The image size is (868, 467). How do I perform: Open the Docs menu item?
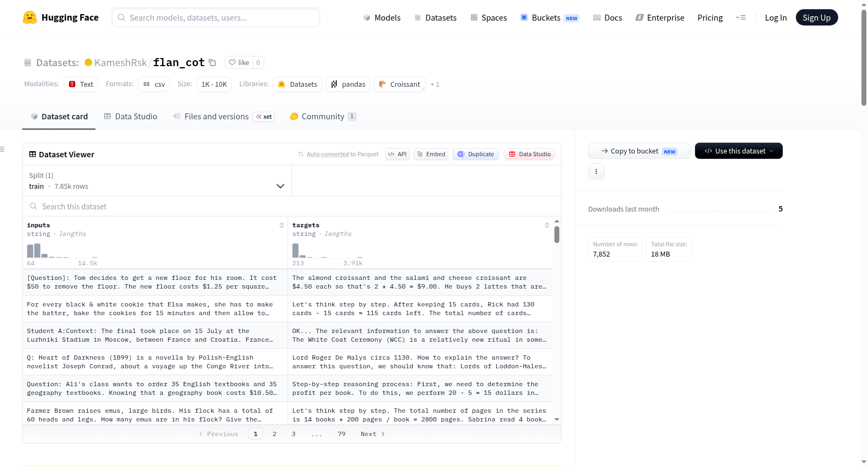tap(607, 17)
